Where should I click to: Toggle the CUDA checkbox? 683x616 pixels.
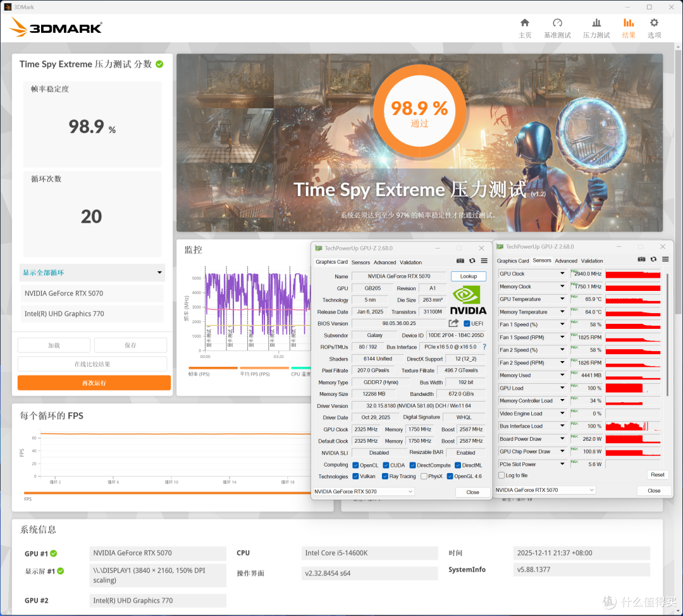tap(386, 465)
